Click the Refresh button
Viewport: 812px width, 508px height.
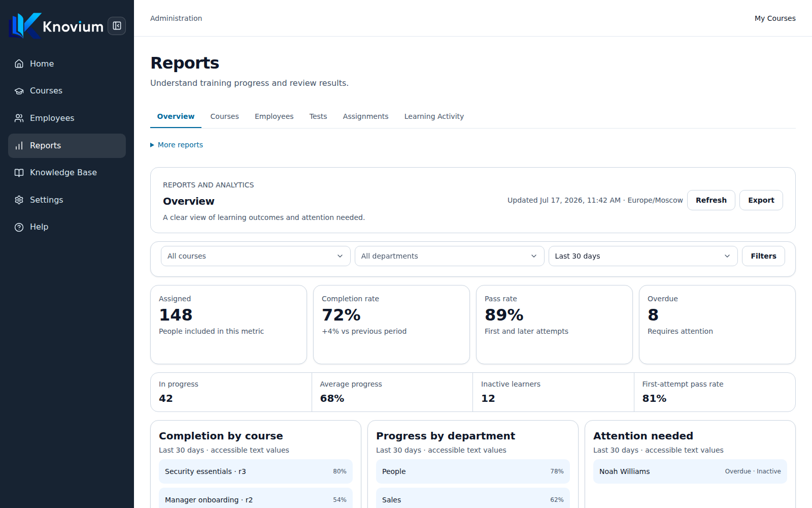(x=711, y=200)
